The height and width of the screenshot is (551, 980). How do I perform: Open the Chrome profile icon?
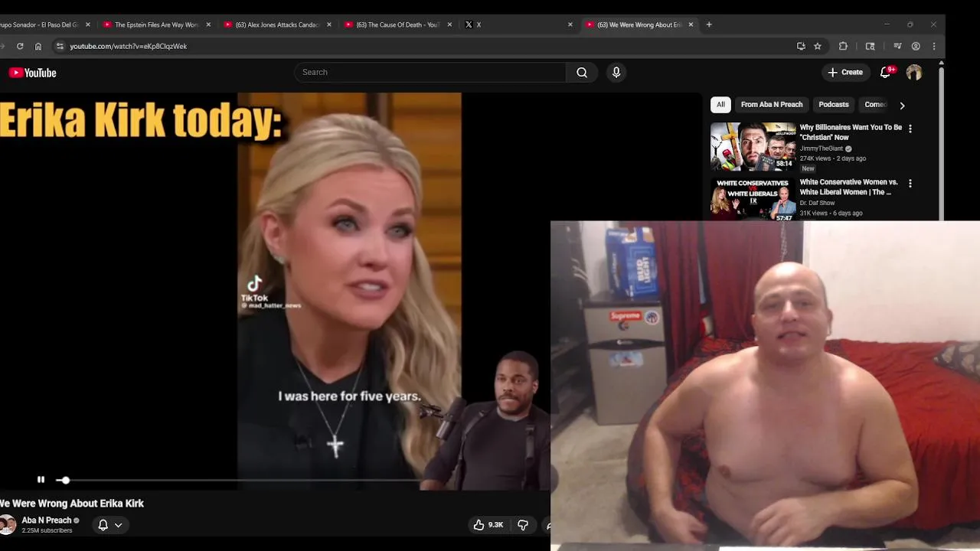point(916,46)
